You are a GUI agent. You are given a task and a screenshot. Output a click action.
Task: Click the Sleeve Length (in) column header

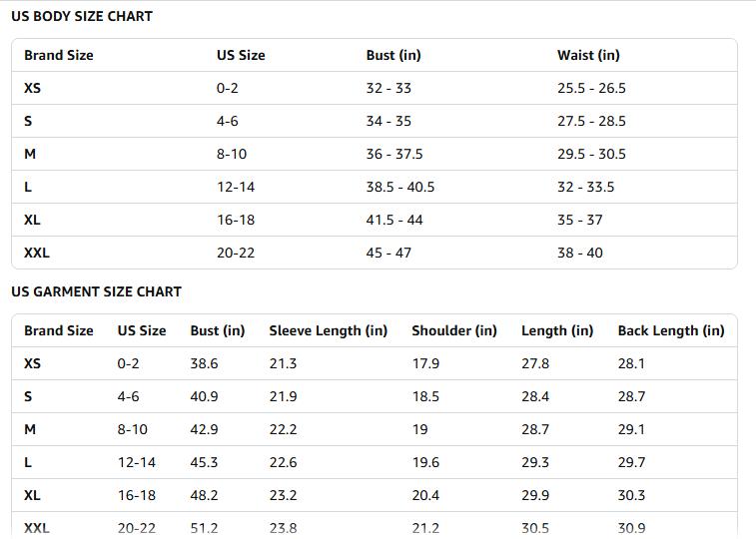328,330
